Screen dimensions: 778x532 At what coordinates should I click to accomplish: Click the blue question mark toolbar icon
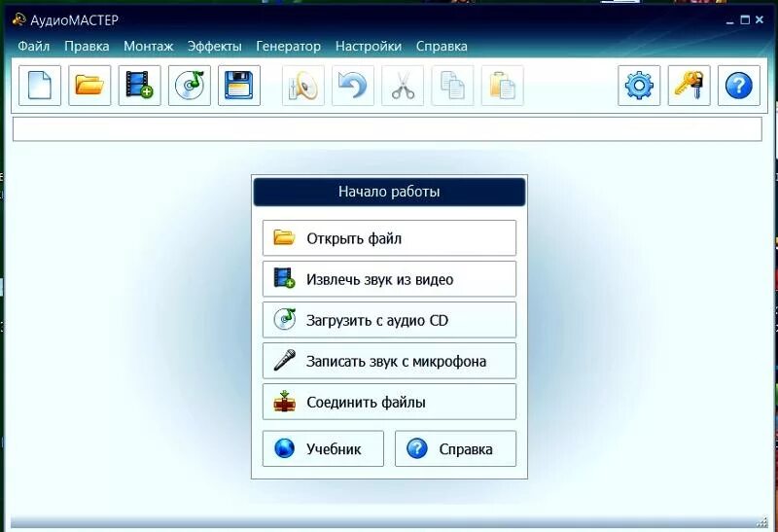(739, 86)
